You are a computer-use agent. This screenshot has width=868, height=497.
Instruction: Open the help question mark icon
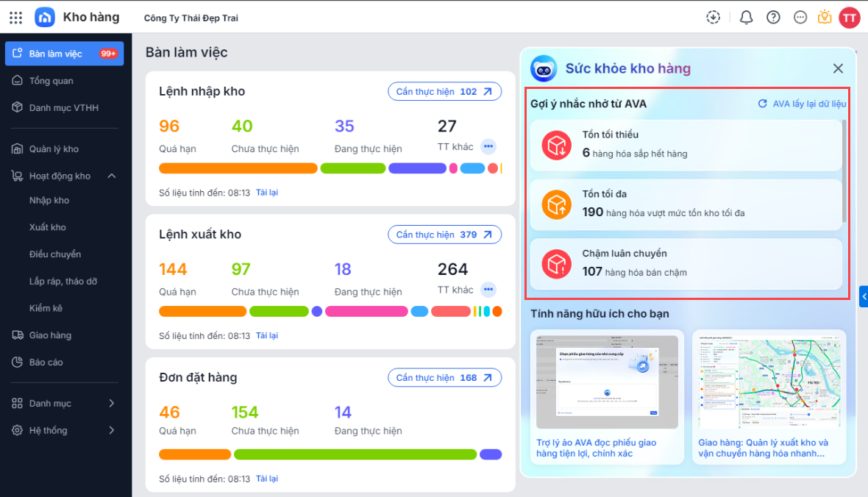(x=773, y=18)
